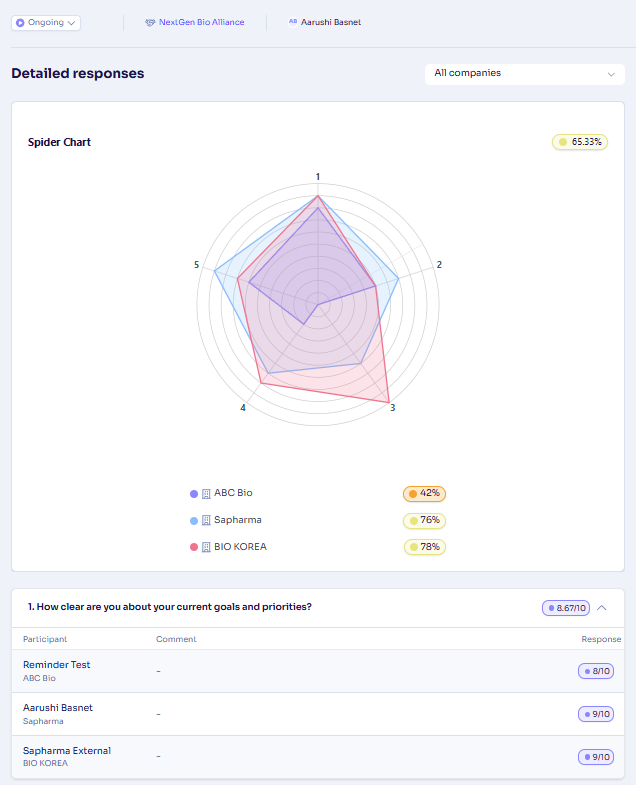Open the NextGen Bio Alliance link

(x=201, y=22)
